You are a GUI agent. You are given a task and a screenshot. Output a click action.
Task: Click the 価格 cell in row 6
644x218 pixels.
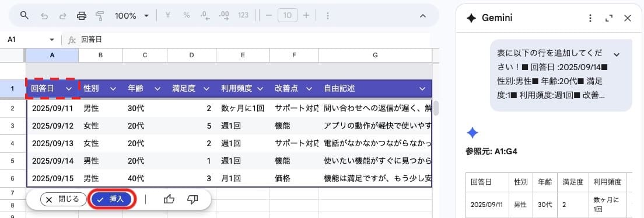click(x=294, y=178)
